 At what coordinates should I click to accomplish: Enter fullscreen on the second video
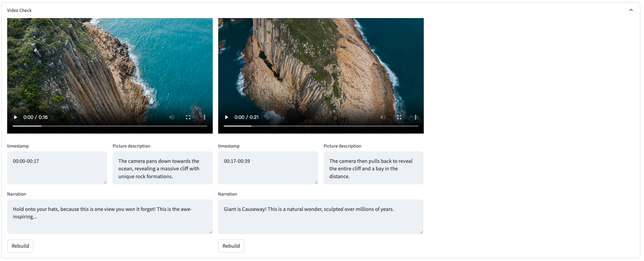[x=399, y=117]
